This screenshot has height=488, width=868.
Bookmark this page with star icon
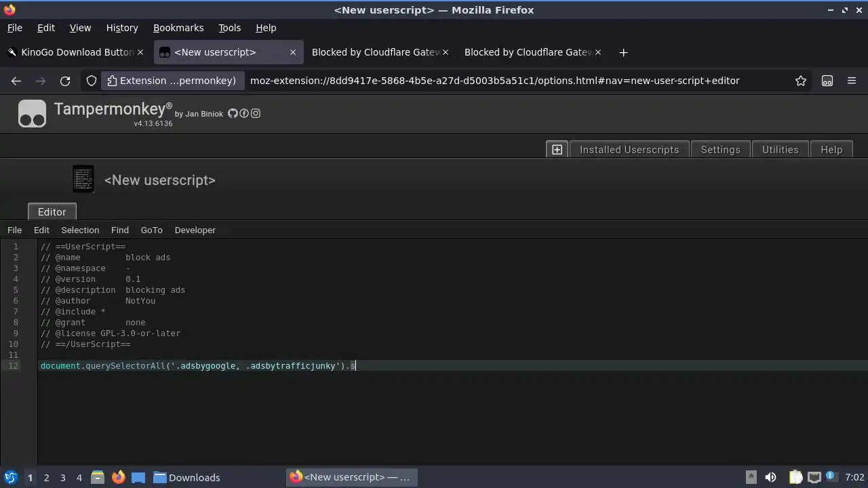(801, 81)
